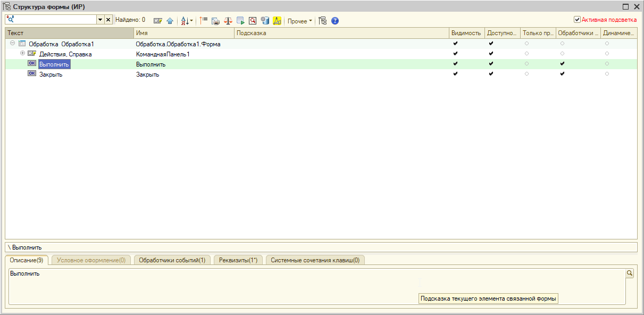Click the Имя column header

pos(184,33)
